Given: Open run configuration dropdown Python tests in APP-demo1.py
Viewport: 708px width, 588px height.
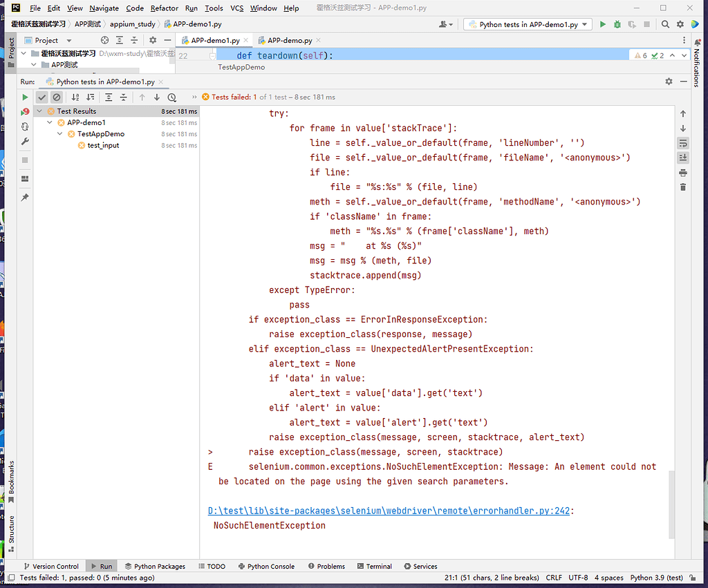Looking at the screenshot, I should tap(528, 24).
